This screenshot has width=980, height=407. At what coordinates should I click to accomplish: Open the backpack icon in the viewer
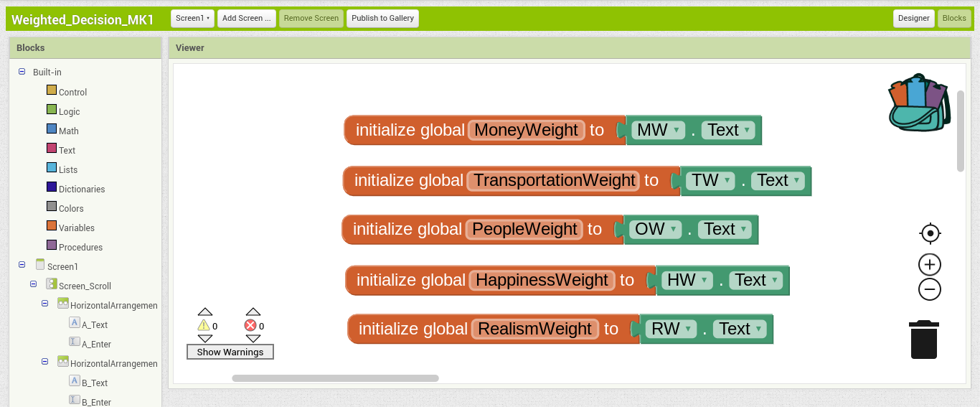point(919,103)
